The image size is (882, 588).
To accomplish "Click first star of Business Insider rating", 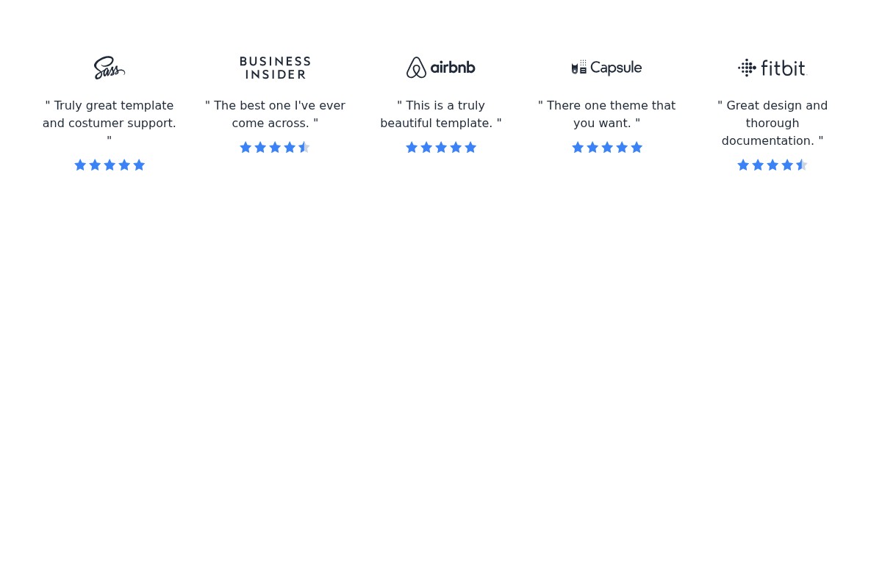I will coord(245,148).
